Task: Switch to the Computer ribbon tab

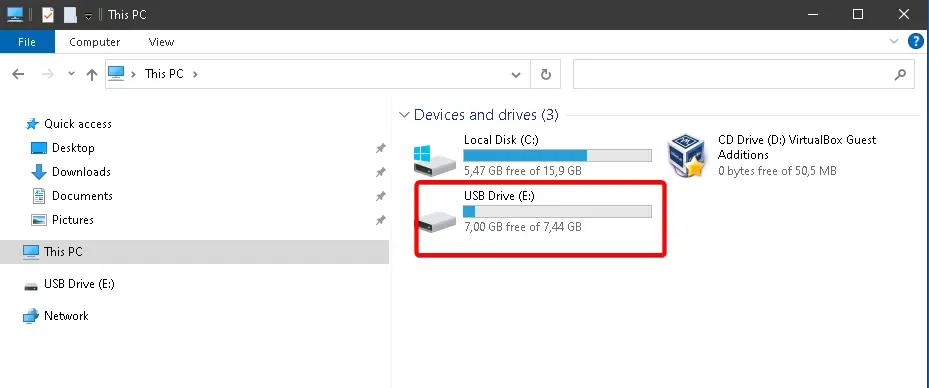Action: coord(95,42)
